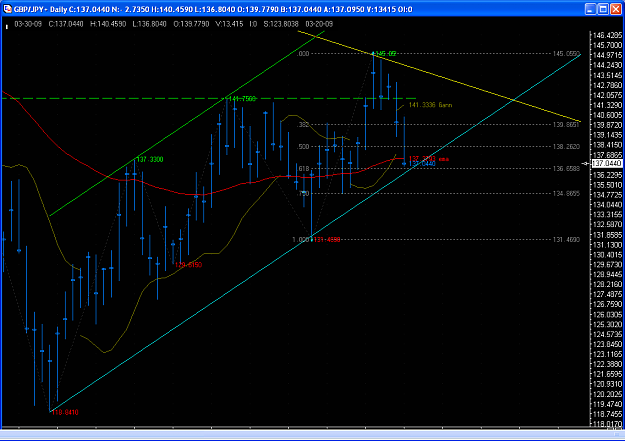Click the red ema value label
This screenshot has width=625, height=441.
[429, 159]
